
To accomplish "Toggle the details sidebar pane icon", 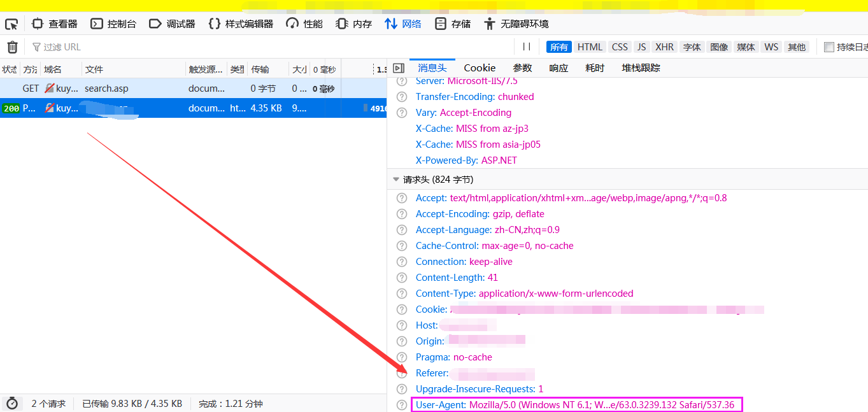I will click(399, 68).
